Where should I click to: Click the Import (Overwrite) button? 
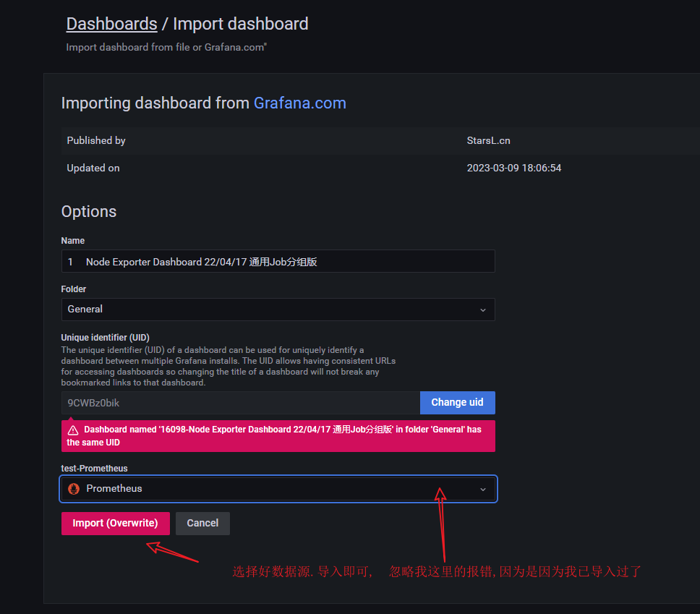click(116, 523)
